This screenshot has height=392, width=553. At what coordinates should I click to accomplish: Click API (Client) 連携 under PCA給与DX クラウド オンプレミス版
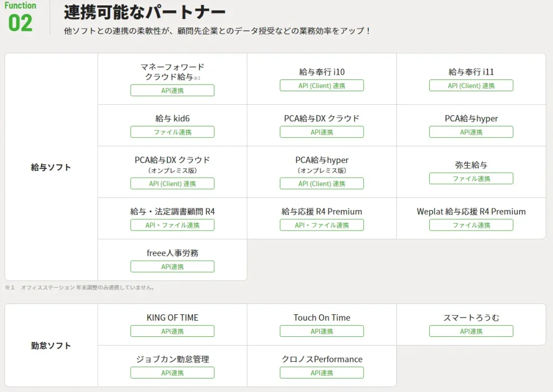(172, 183)
